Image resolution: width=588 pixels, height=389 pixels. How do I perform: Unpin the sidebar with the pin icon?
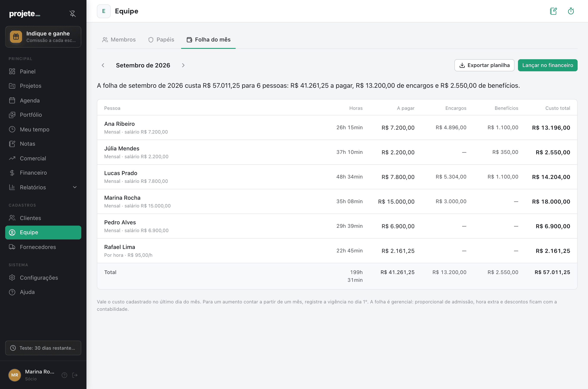coord(72,14)
